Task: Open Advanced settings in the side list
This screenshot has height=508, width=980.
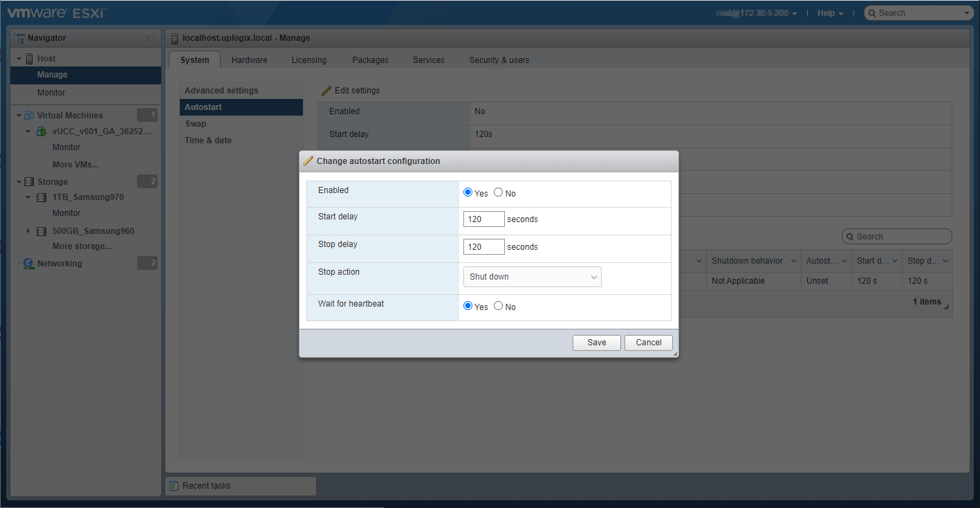Action: [x=241, y=91]
